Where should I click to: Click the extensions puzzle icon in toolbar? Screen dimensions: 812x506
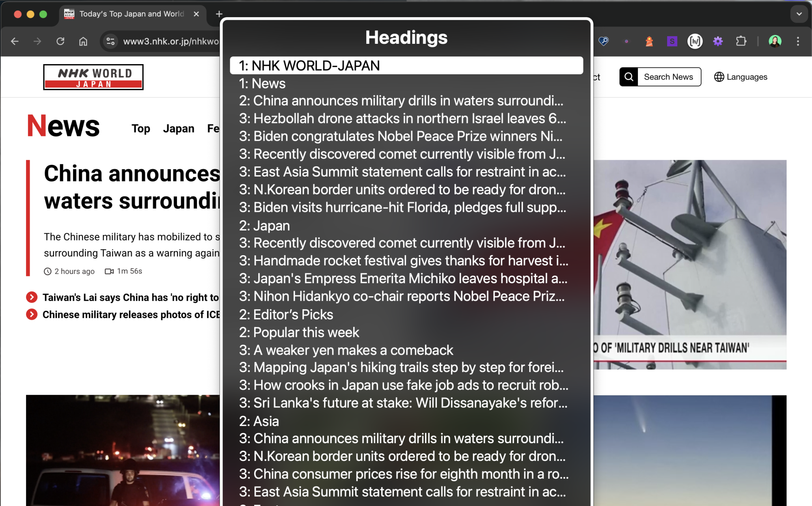point(741,41)
